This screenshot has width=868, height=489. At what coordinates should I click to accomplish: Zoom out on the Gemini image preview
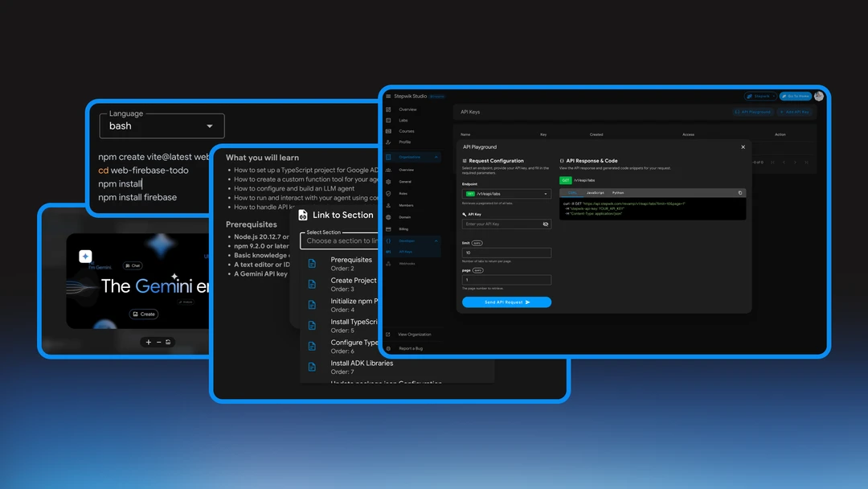pos(158,342)
